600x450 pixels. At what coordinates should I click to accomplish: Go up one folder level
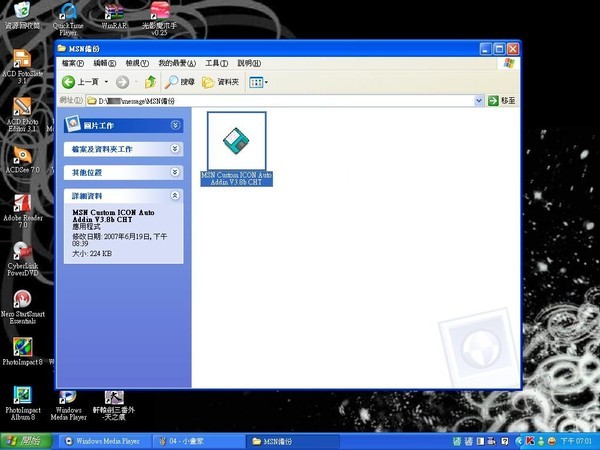pyautogui.click(x=150, y=82)
